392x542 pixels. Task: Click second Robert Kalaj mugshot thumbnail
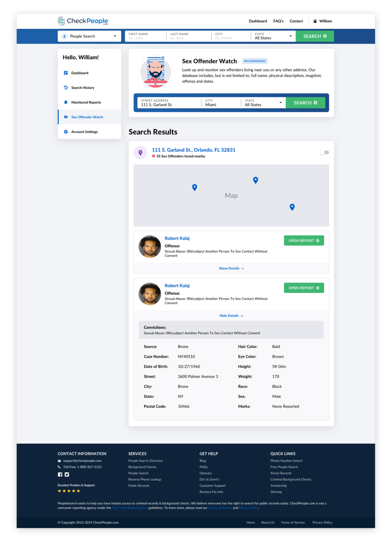tap(150, 294)
